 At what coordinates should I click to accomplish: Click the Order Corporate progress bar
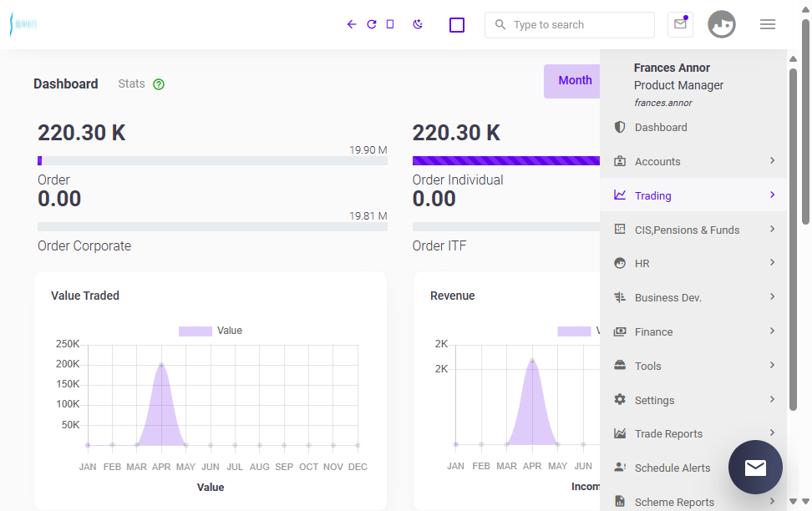click(212, 227)
